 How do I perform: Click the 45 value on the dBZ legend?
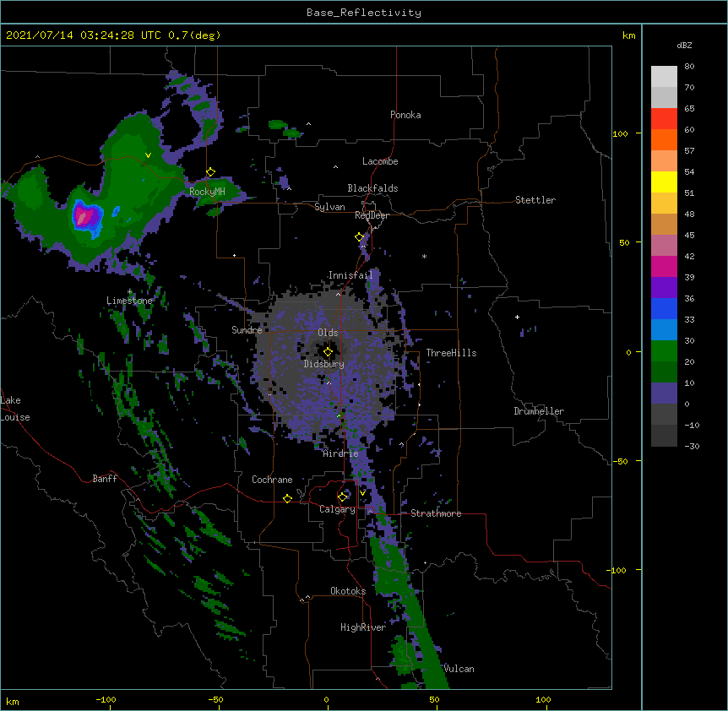tap(689, 236)
